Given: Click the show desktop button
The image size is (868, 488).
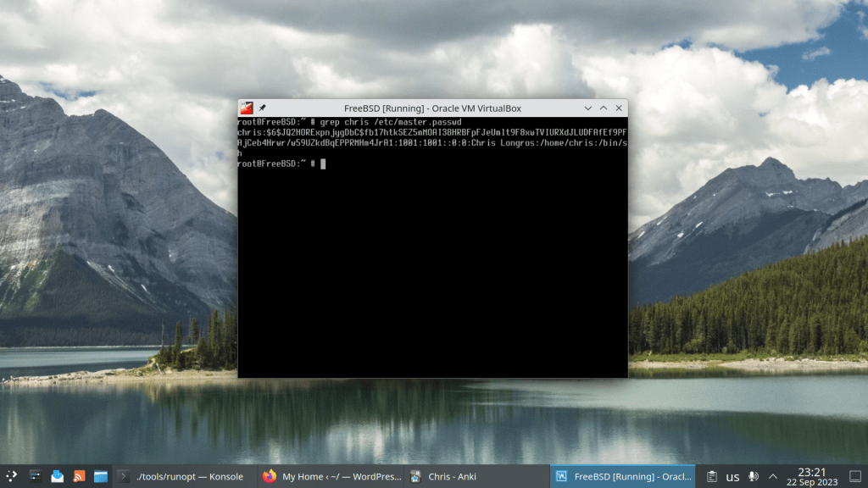Looking at the screenshot, I should tap(854, 476).
